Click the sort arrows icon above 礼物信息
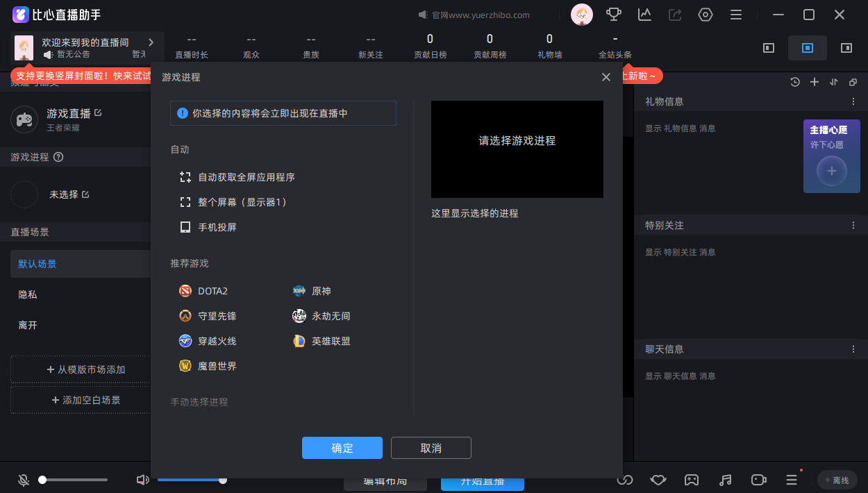This screenshot has height=493, width=868. (x=834, y=82)
